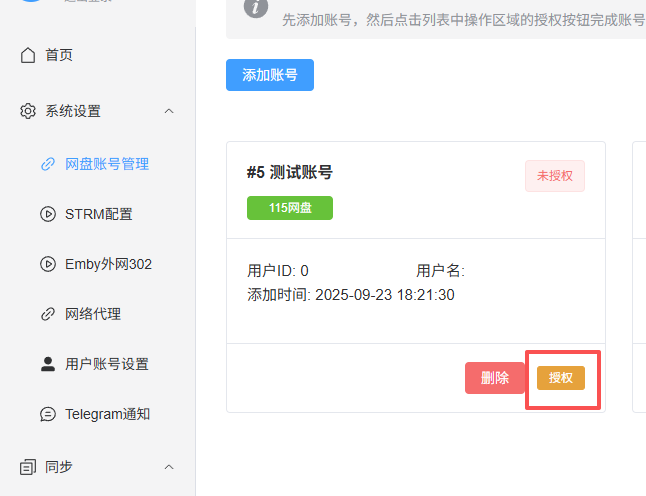646x496 pixels.
Task: Click the home house icon
Action: click(x=28, y=55)
